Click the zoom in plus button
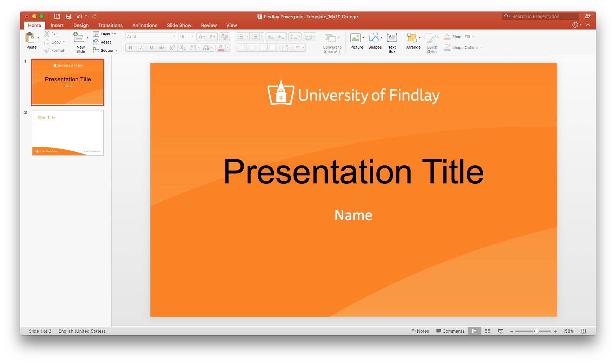This screenshot has height=364, width=616. pos(555,331)
